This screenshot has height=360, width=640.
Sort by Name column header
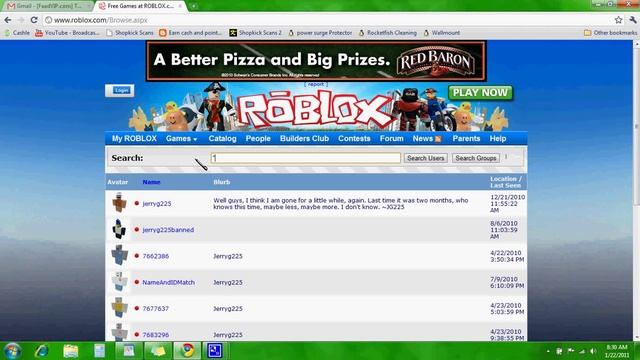pyautogui.click(x=151, y=182)
